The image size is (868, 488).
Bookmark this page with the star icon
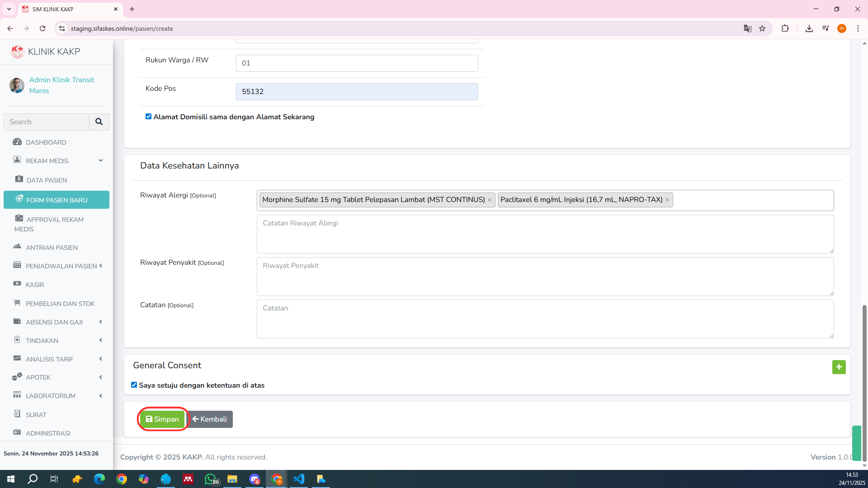(762, 28)
